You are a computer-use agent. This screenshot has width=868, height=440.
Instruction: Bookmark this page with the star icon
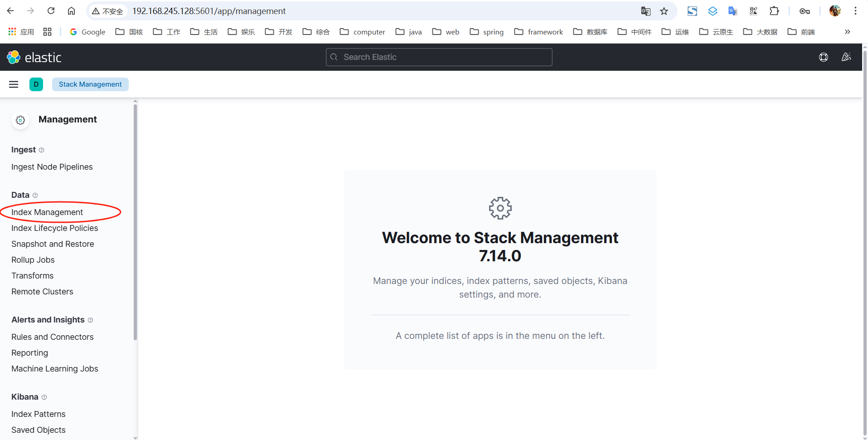pyautogui.click(x=664, y=11)
